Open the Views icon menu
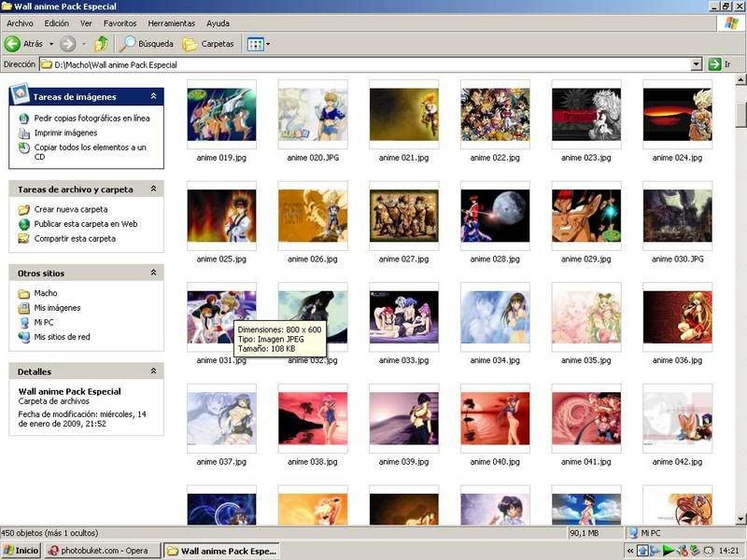The height and width of the screenshot is (560, 747). click(x=255, y=44)
